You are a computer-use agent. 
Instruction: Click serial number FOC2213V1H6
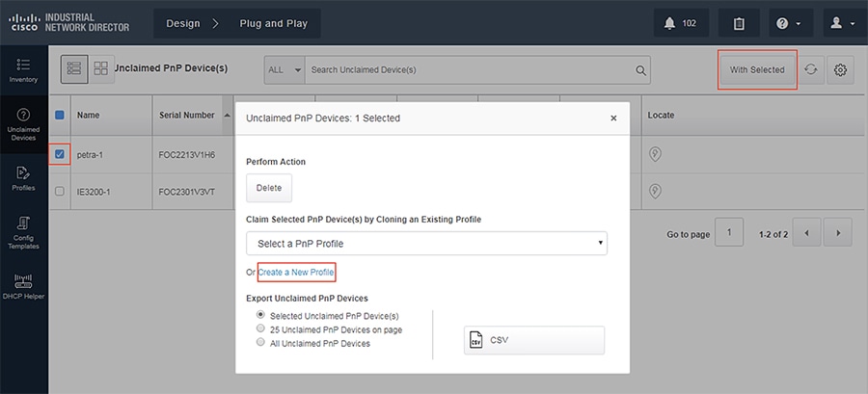pyautogui.click(x=187, y=155)
